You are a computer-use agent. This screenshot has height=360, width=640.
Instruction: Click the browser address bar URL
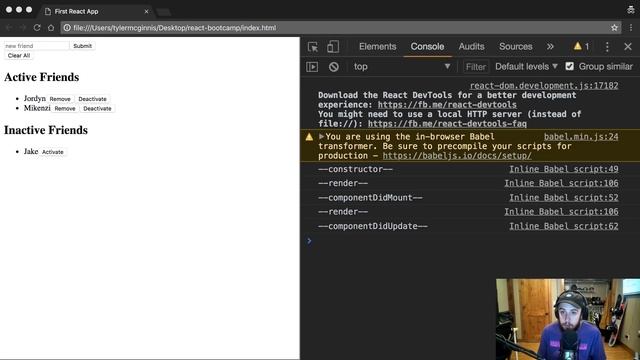point(175,28)
